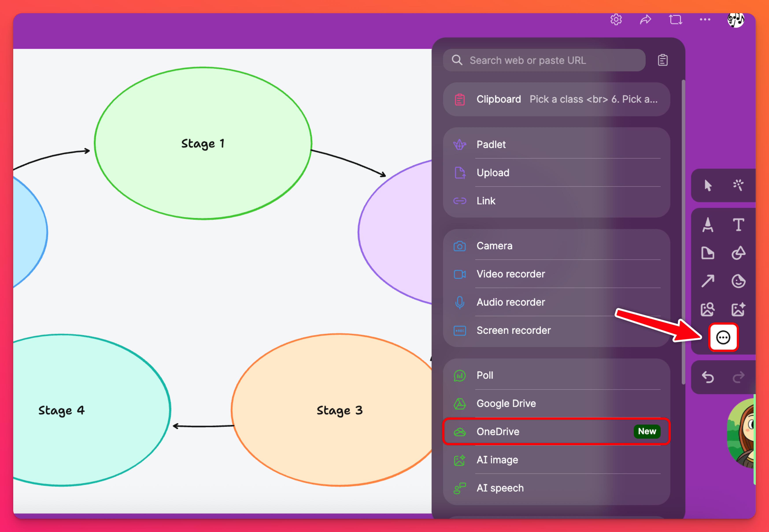Open the three-dot menu in header

[705, 19]
